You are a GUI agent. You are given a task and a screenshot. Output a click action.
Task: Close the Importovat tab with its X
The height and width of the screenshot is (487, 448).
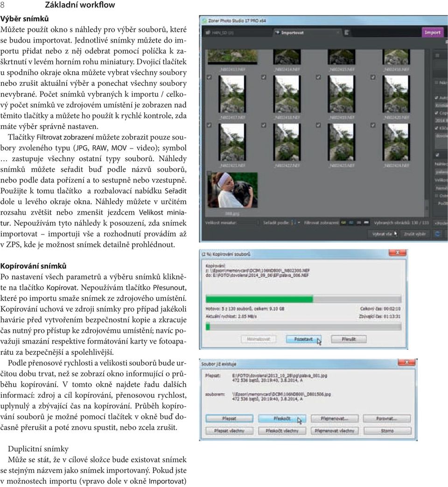point(338,32)
